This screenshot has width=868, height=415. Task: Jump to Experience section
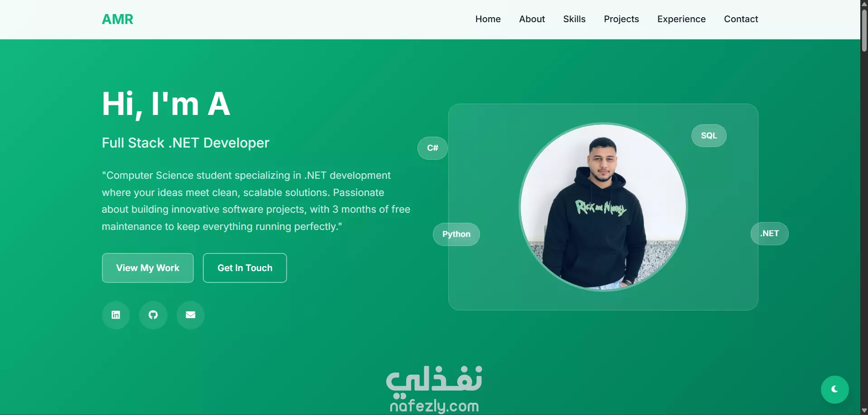click(681, 19)
